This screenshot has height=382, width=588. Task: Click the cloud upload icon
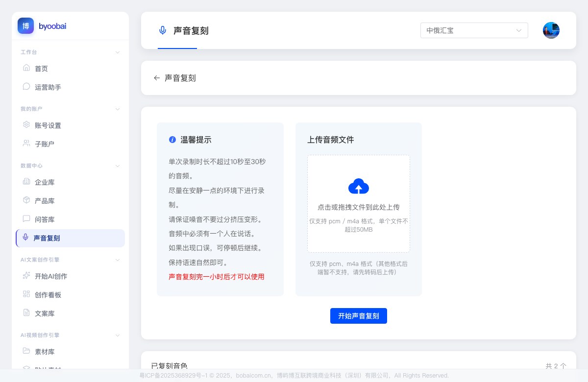pyautogui.click(x=359, y=187)
